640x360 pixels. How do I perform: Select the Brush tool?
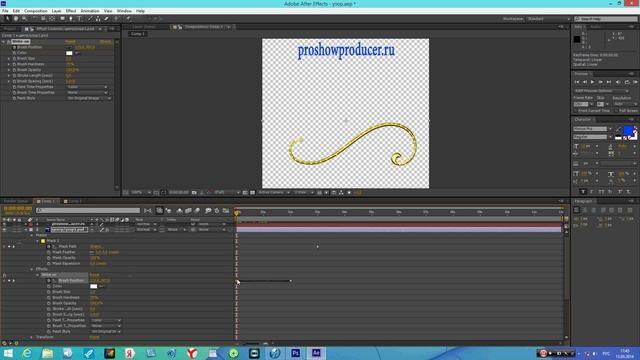[90, 18]
